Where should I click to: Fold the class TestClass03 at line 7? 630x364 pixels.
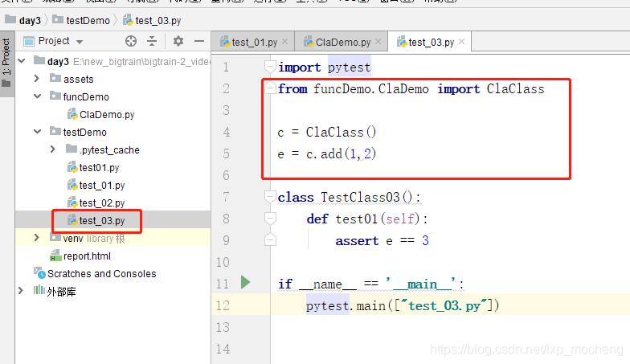(270, 196)
